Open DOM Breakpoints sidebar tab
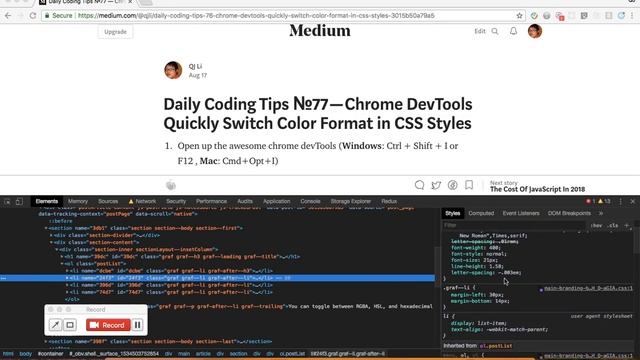The height and width of the screenshot is (360, 640). (569, 213)
